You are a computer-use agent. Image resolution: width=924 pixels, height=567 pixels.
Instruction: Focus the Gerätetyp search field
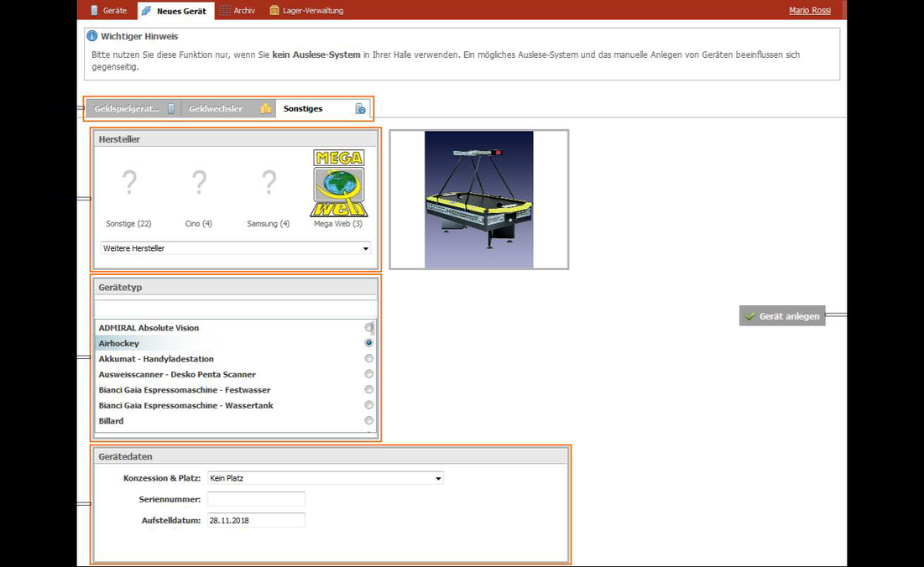tap(236, 309)
